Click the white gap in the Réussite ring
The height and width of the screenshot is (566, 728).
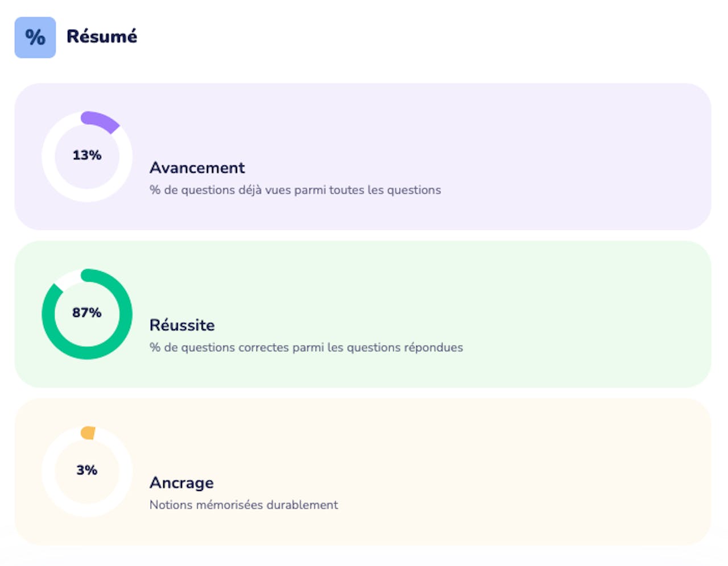tap(68, 279)
